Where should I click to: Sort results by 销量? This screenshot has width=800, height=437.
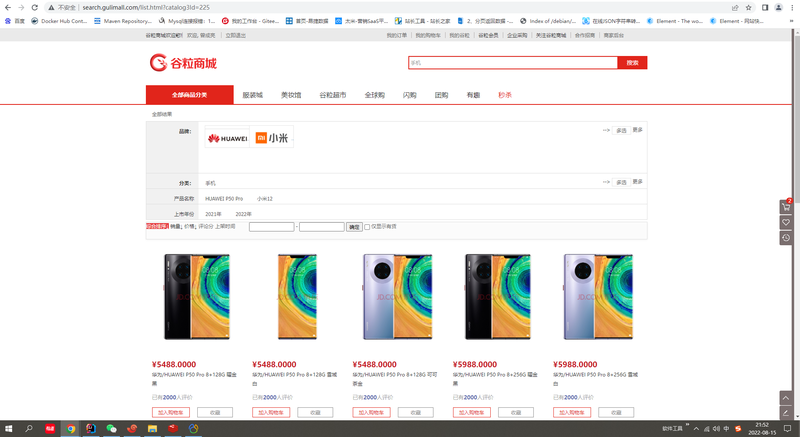(176, 226)
